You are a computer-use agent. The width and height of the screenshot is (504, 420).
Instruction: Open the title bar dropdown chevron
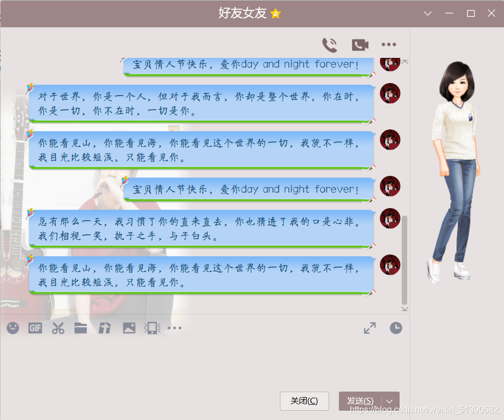pos(427,14)
